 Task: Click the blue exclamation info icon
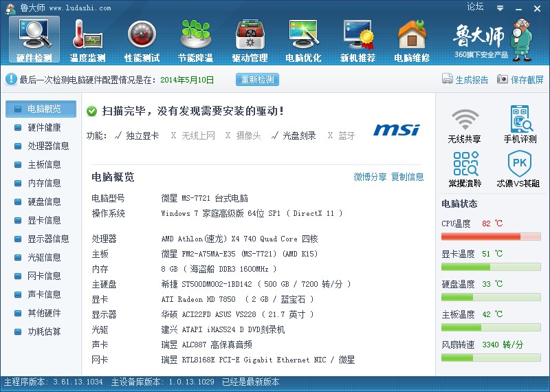(11, 79)
